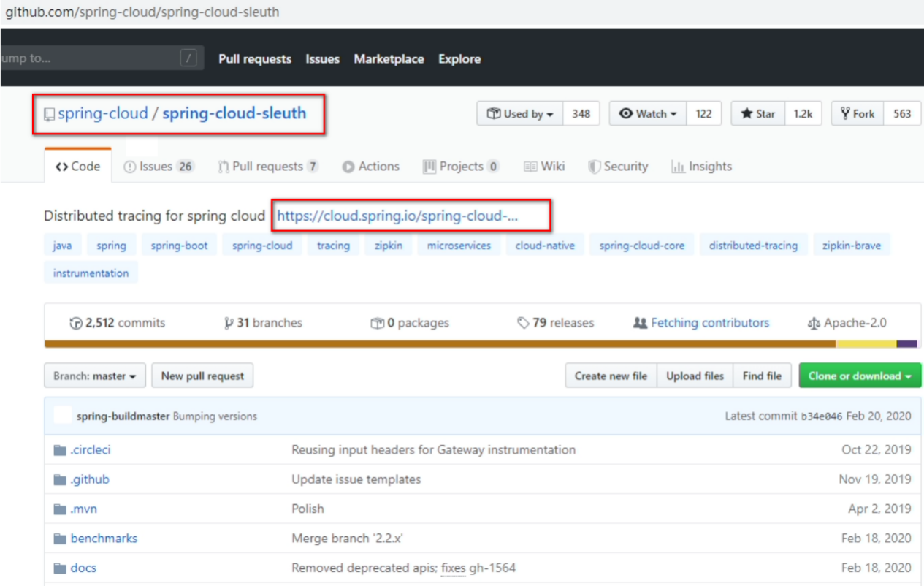This screenshot has height=586, width=924.
Task: Open the spring-cloud-sleuth repository link
Action: (x=234, y=114)
